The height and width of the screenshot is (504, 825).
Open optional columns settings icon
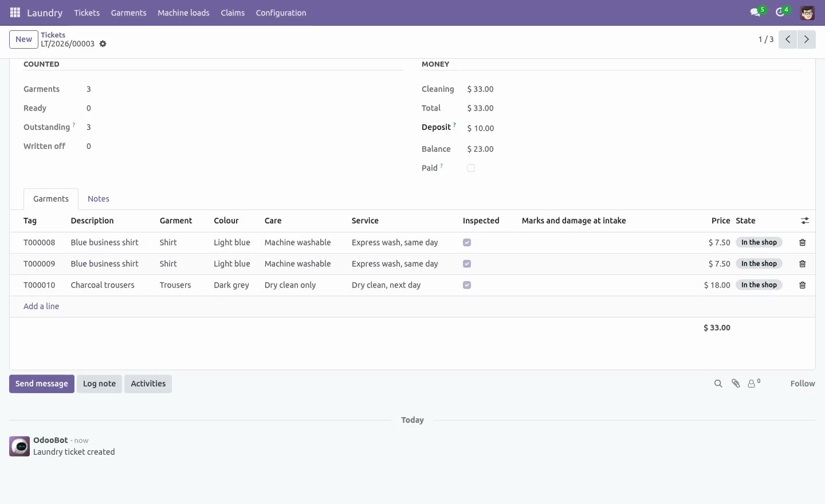[x=805, y=221]
